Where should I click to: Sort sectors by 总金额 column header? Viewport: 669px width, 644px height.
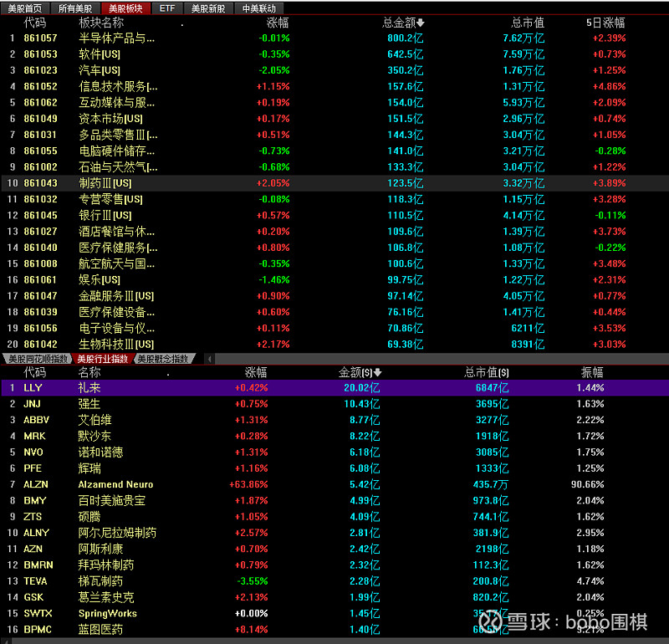[x=403, y=23]
